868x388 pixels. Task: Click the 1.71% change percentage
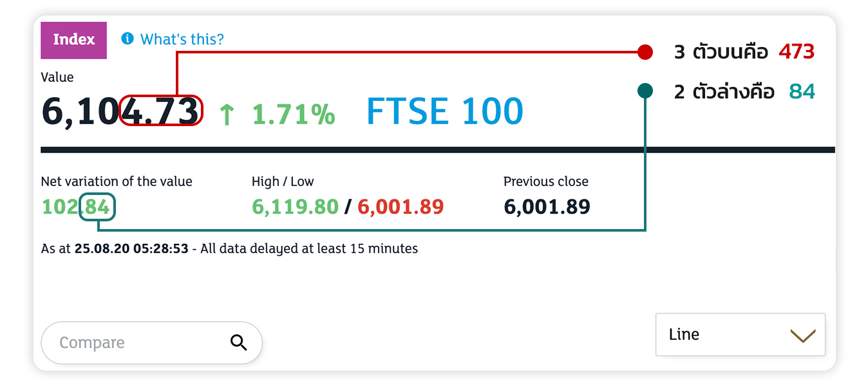293,115
